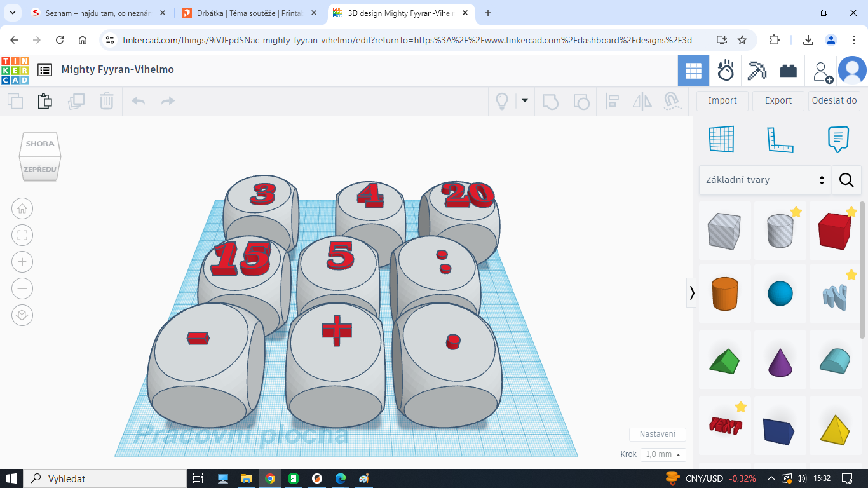Screen dimensions: 868x488
Task: Click the Zoom out minus button
Action: pos(22,288)
